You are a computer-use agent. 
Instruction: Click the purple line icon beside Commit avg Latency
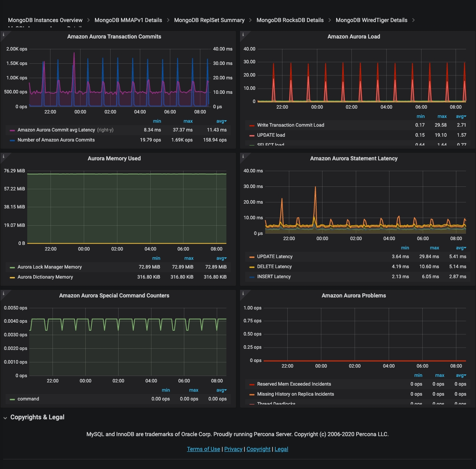(12, 130)
